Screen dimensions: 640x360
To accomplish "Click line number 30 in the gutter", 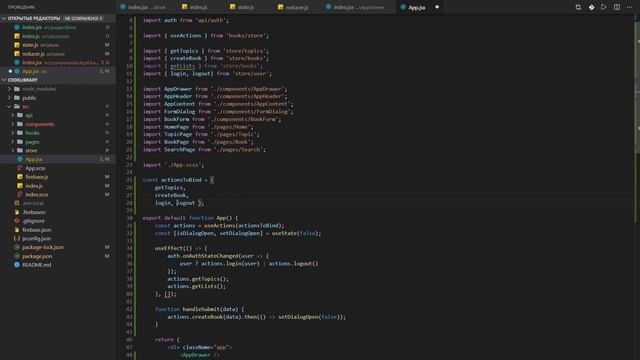I will pos(129,218).
